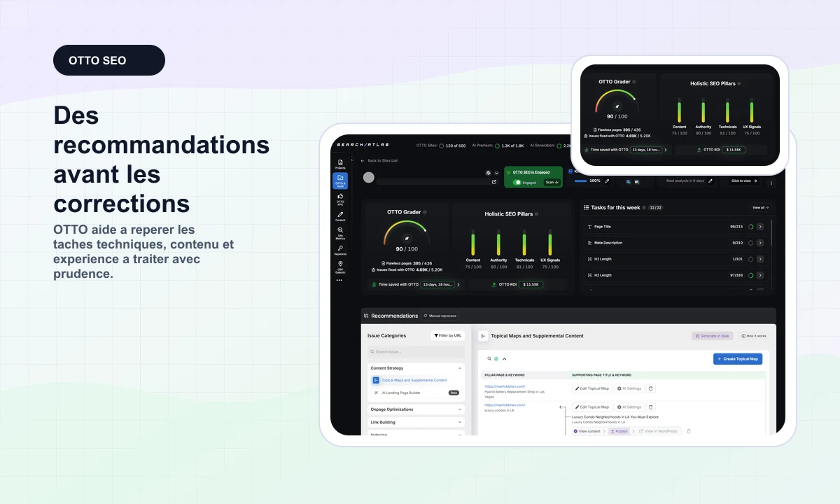Select OTTO & Audit sidebar icon
Viewport: 840px width, 504px height.
pyautogui.click(x=340, y=181)
